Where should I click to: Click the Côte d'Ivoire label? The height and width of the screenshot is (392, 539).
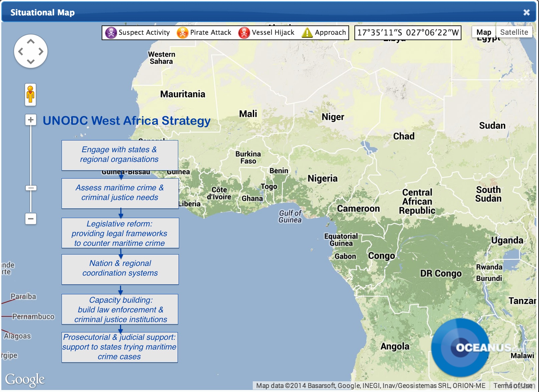(219, 193)
